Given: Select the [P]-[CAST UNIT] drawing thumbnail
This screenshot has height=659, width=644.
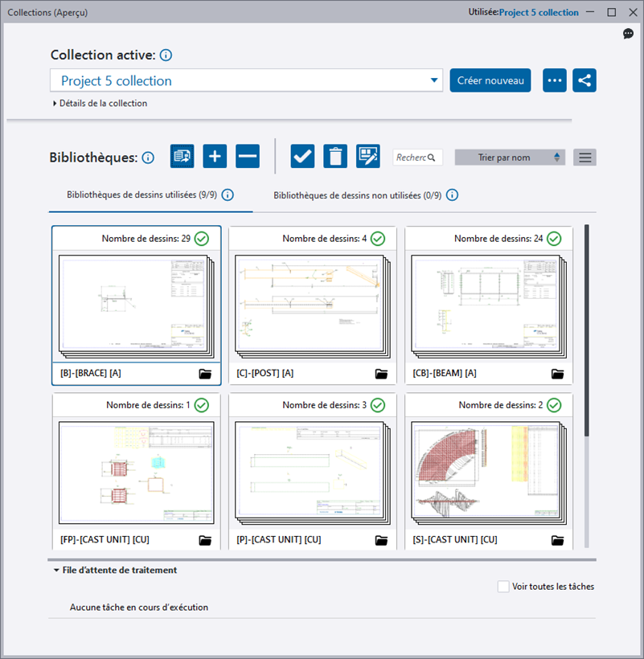Looking at the screenshot, I should point(312,473).
